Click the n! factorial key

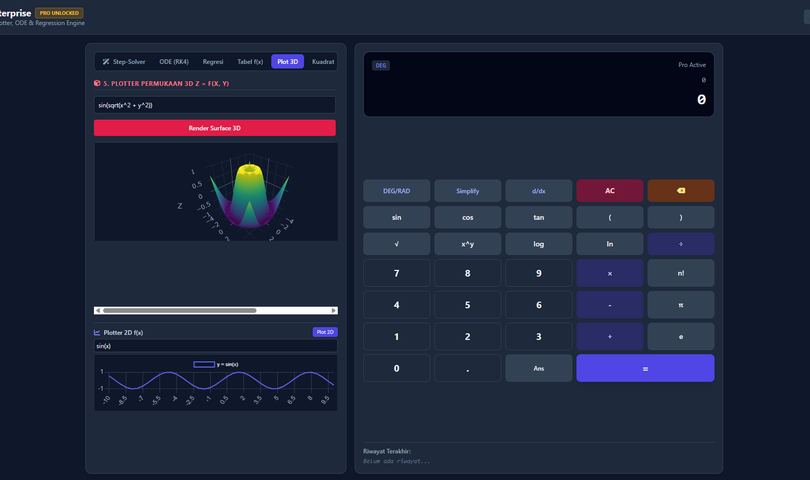681,273
